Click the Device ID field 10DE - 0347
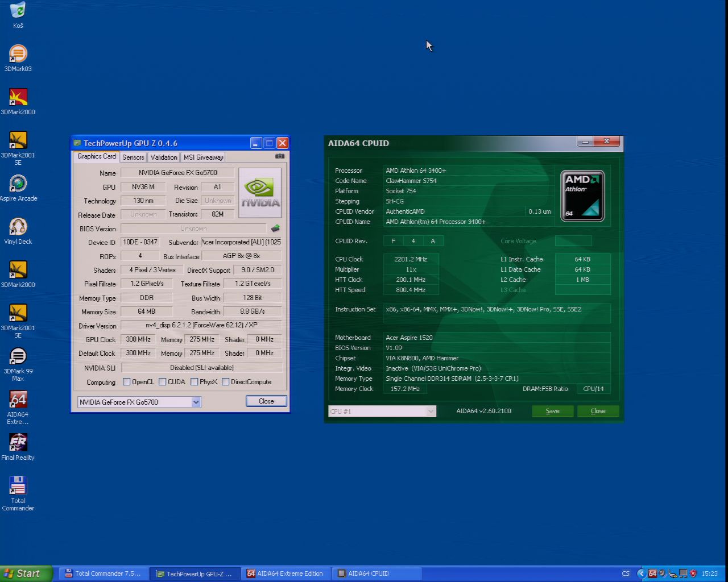Image resolution: width=728 pixels, height=582 pixels. click(x=140, y=242)
